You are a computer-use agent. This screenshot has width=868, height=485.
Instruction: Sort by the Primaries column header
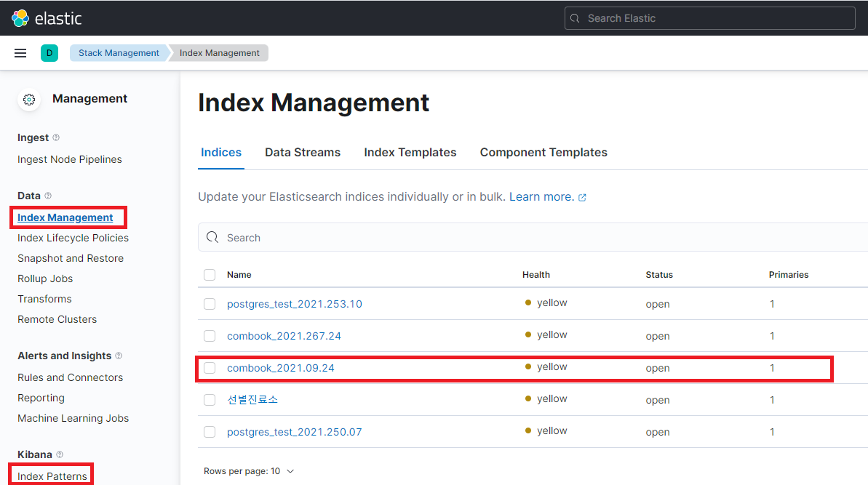(x=788, y=275)
